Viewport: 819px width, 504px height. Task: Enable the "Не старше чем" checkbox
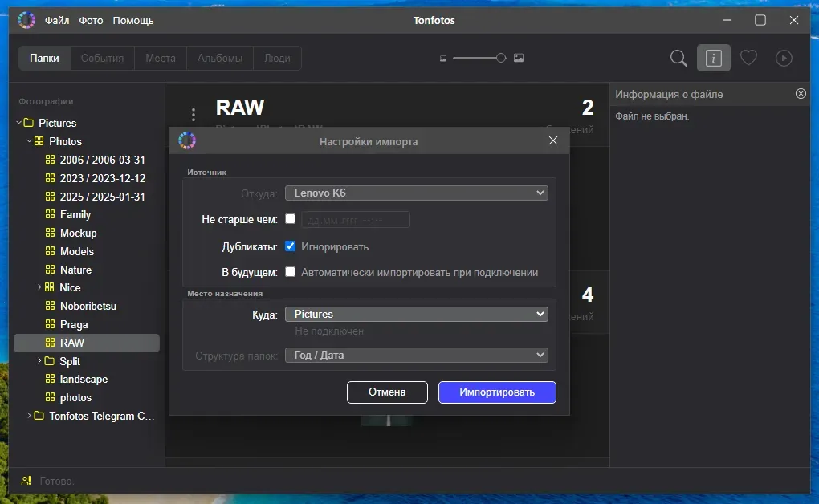291,219
